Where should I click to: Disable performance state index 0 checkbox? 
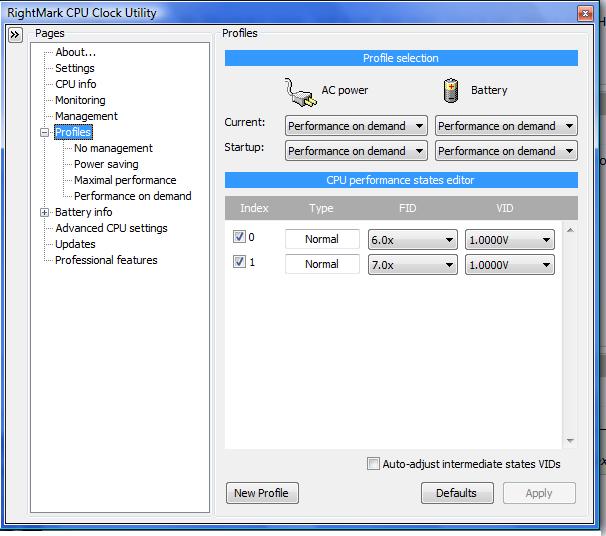(x=239, y=237)
